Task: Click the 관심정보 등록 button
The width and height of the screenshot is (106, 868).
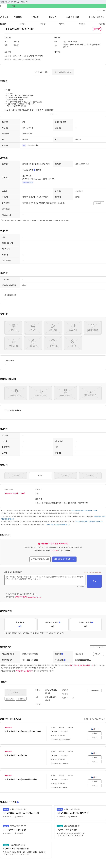Action: (41, 72)
